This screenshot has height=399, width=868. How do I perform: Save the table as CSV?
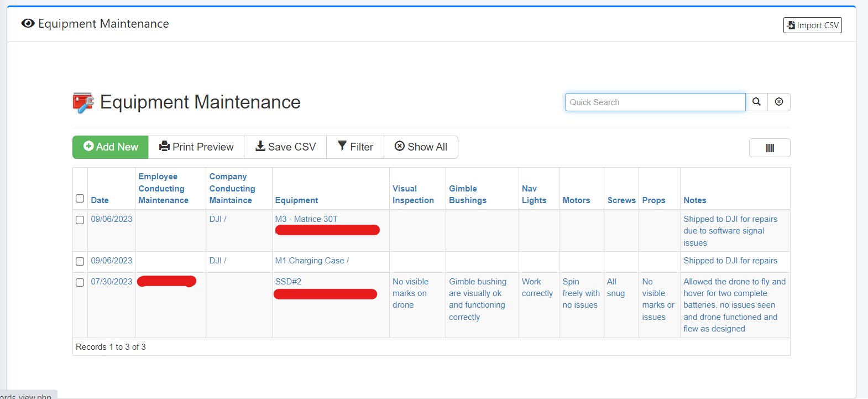[x=285, y=147]
